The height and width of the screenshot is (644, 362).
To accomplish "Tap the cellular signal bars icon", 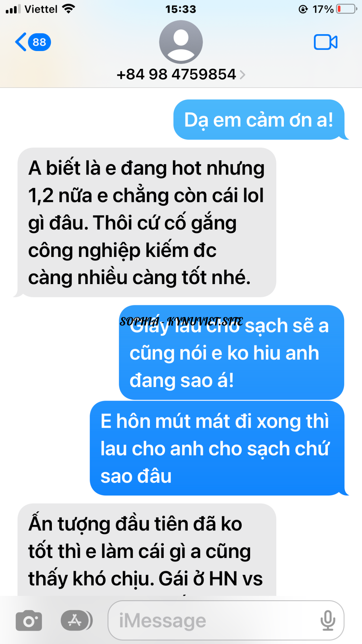I will click(x=13, y=9).
